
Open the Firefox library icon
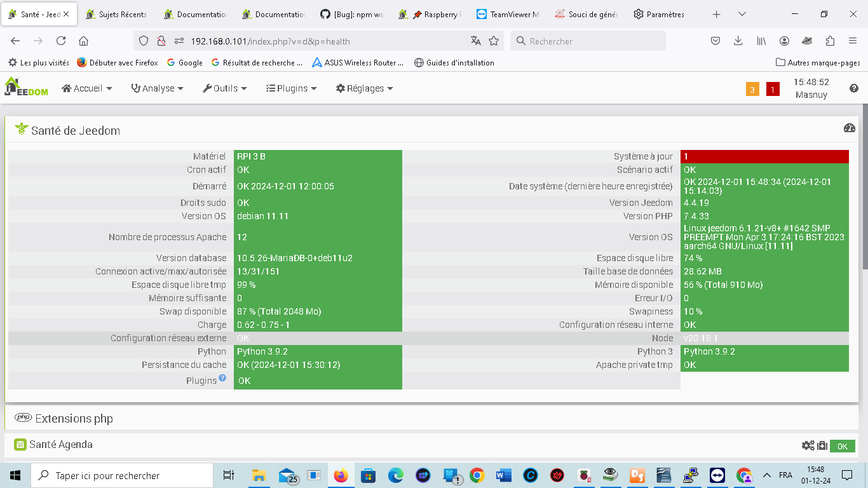coord(761,41)
